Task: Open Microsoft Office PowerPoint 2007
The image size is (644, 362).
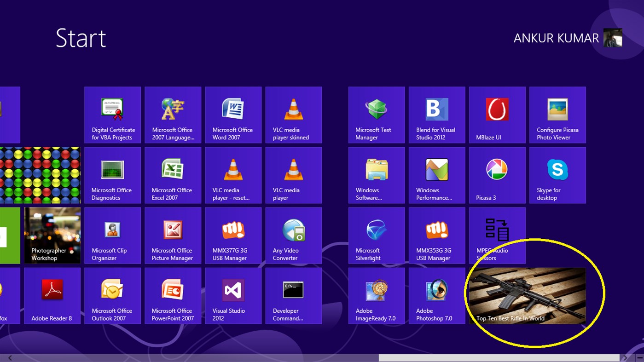Action: pos(173,296)
